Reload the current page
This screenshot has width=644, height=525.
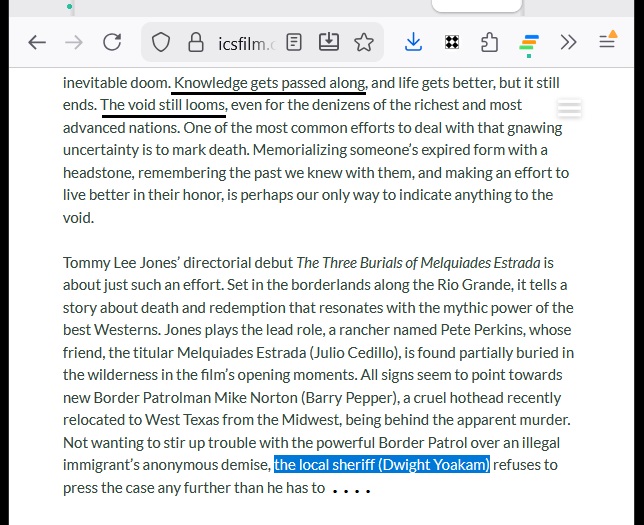tap(112, 42)
